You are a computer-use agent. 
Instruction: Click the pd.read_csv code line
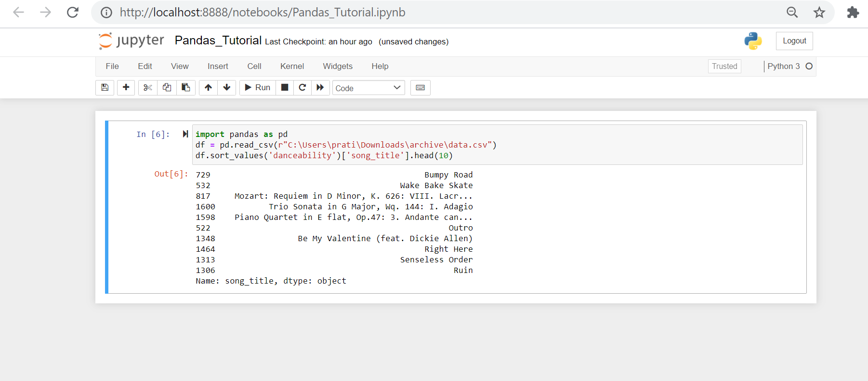coord(346,145)
